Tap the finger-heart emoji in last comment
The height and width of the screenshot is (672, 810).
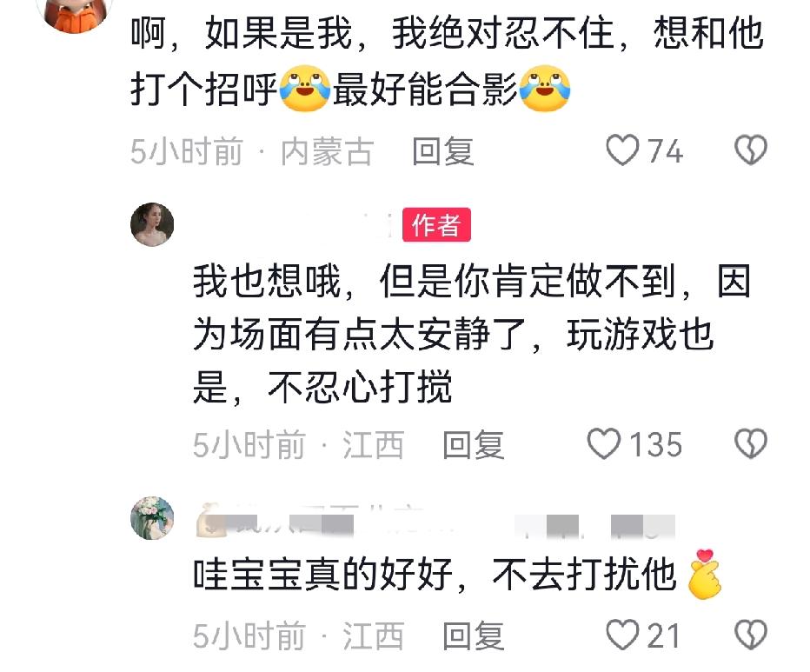coord(705,574)
